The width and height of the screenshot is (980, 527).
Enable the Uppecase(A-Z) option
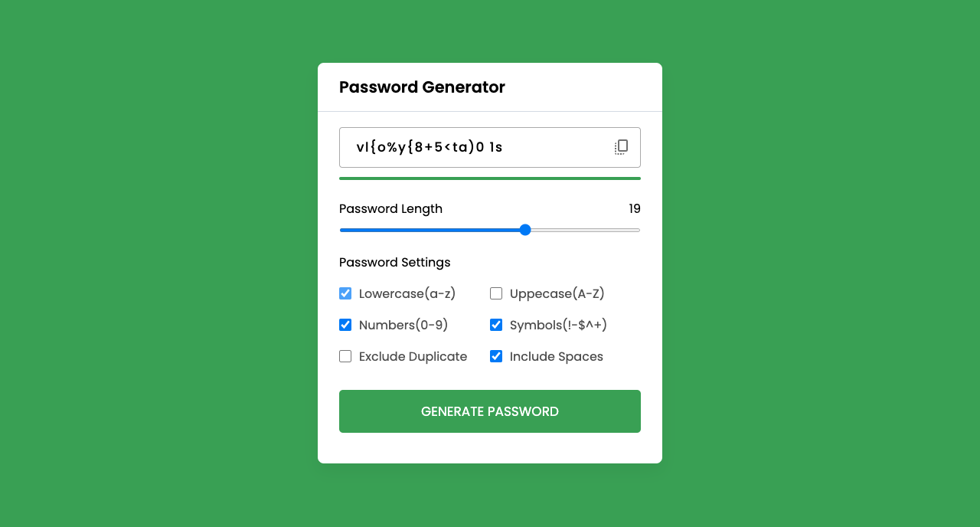(x=495, y=293)
